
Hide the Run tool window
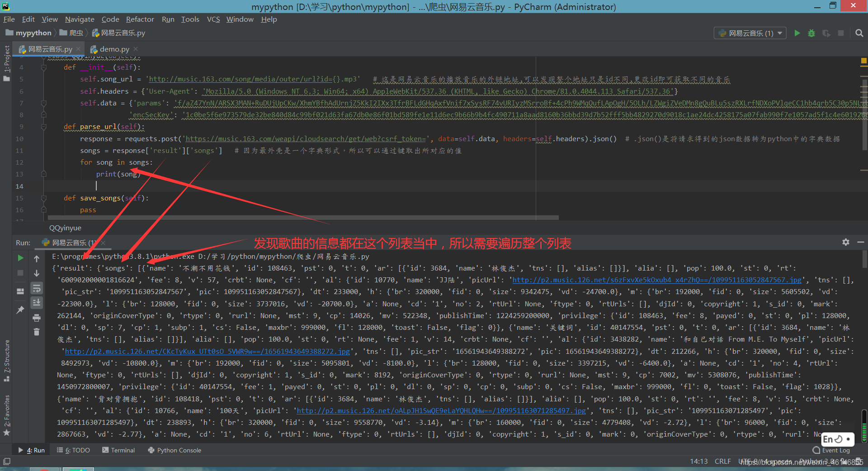860,242
